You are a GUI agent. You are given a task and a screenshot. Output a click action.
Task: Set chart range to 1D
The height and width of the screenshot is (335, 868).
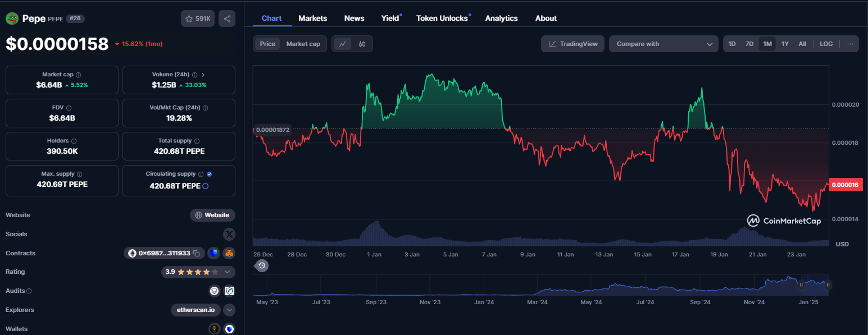point(732,44)
